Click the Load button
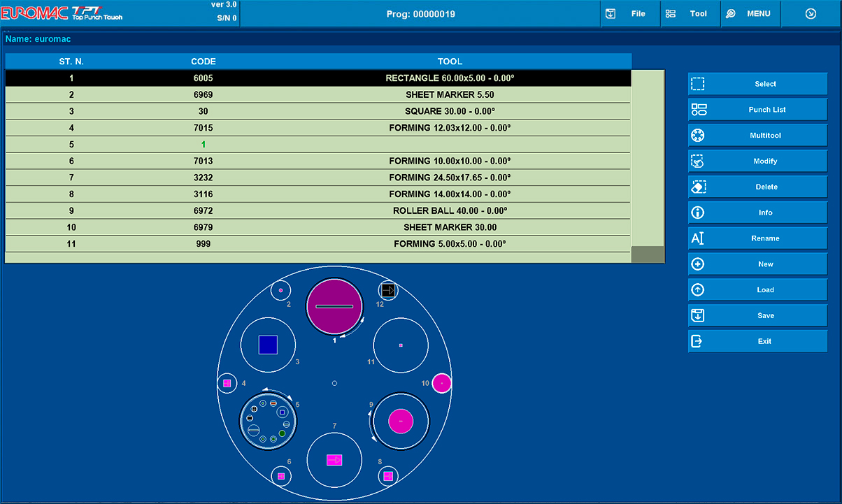This screenshot has height=504, width=842. (757, 290)
